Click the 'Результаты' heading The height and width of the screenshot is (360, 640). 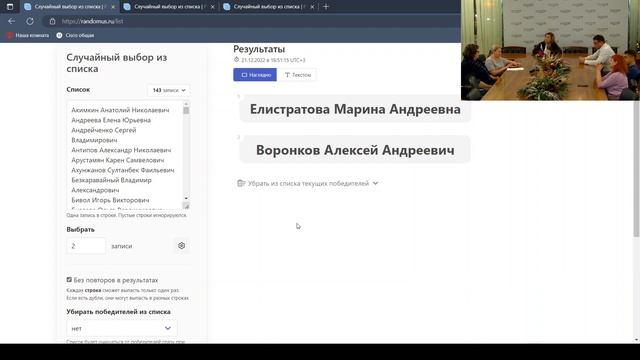click(x=259, y=49)
